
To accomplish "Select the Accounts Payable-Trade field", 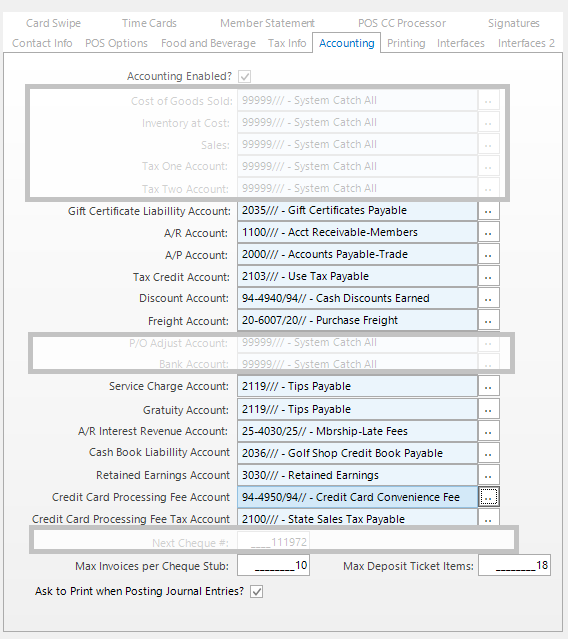I will 357,255.
